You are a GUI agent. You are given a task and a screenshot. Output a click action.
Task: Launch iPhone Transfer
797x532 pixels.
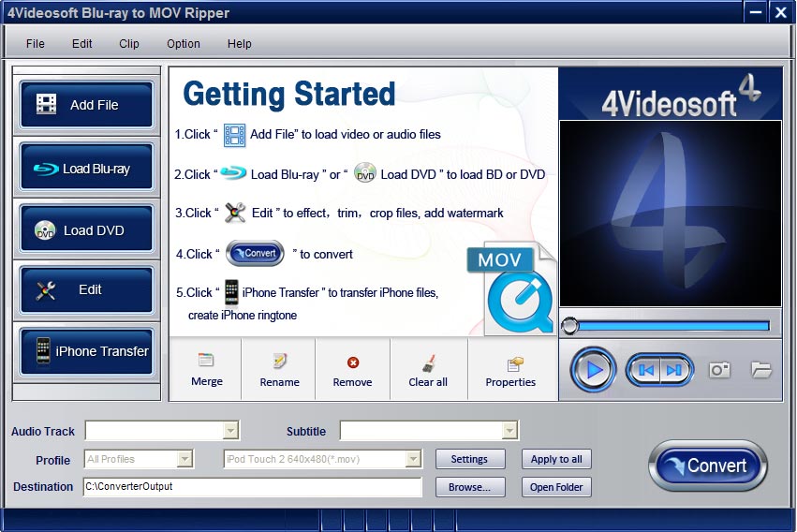click(x=86, y=351)
